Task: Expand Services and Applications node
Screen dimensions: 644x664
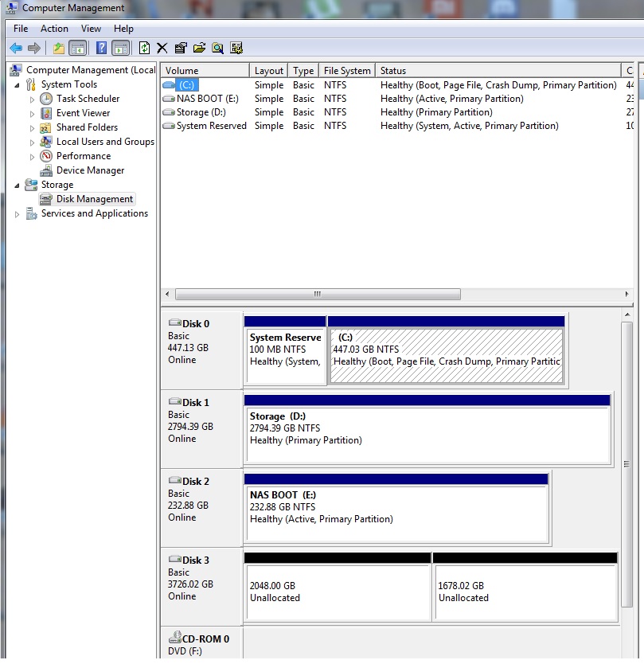Action: click(x=17, y=214)
